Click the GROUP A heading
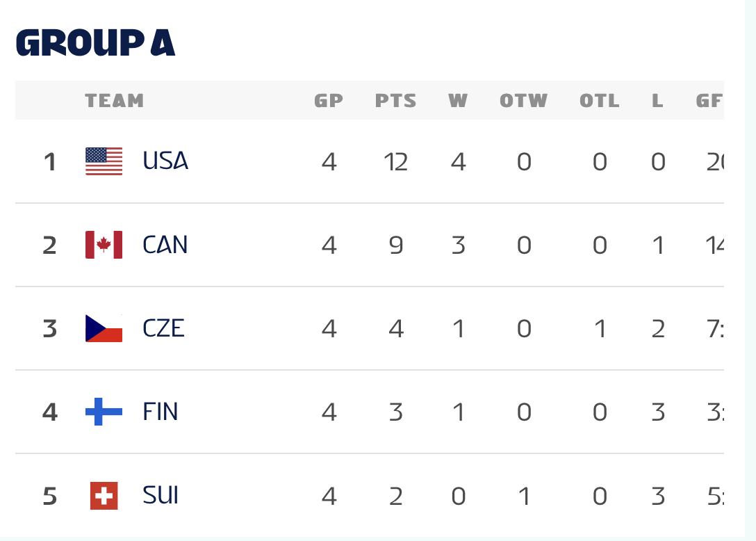 (95, 43)
